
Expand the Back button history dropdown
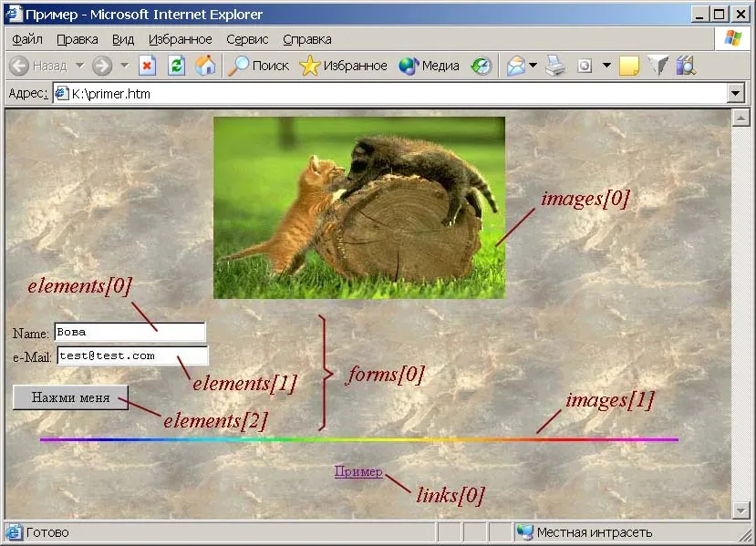pos(80,65)
